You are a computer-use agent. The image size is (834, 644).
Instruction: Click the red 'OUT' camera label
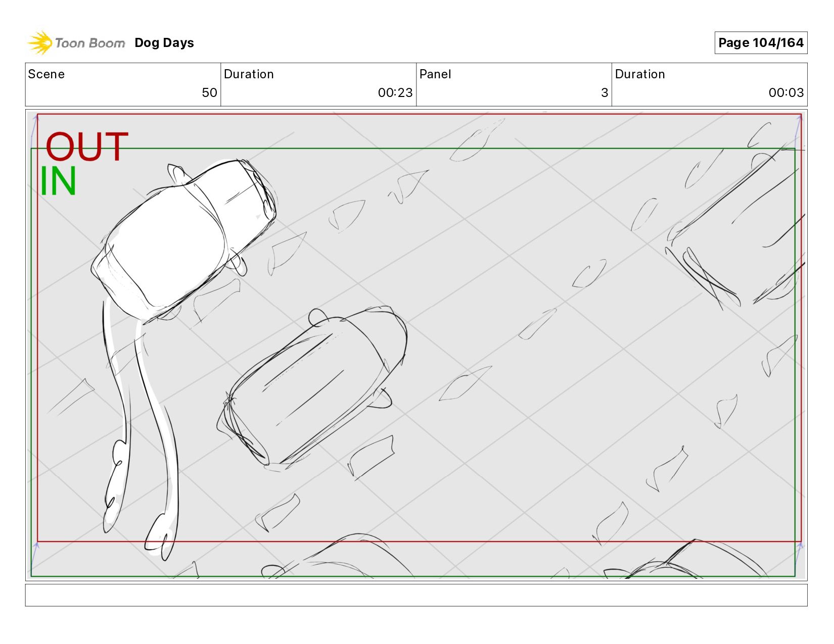[87, 147]
